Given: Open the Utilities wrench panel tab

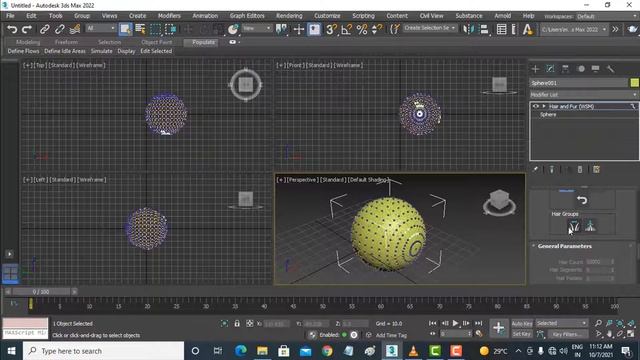Looking at the screenshot, I should 611,69.
